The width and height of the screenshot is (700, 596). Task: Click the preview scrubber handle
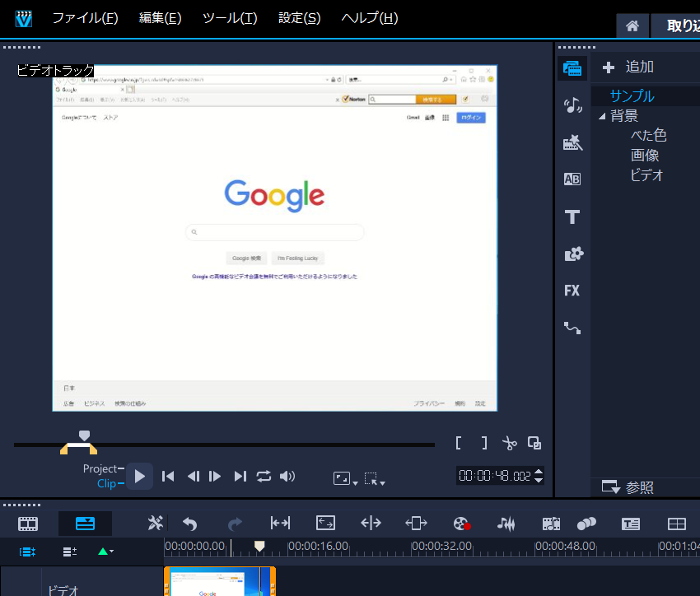(x=84, y=435)
